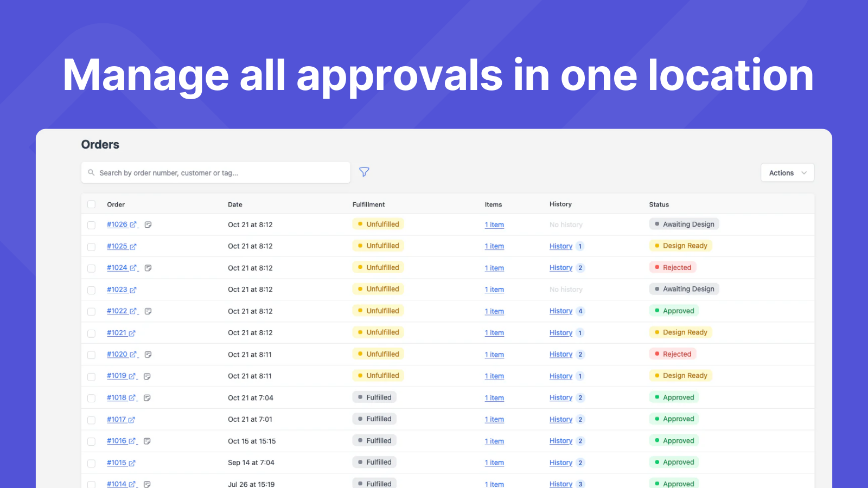Screen dimensions: 868x488
Task: Open order #1021 link
Action: (x=117, y=333)
